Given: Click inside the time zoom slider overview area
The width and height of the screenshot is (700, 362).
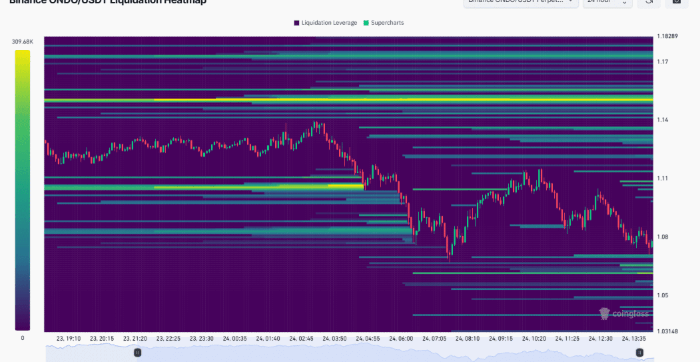Looking at the screenshot, I should click(x=350, y=353).
